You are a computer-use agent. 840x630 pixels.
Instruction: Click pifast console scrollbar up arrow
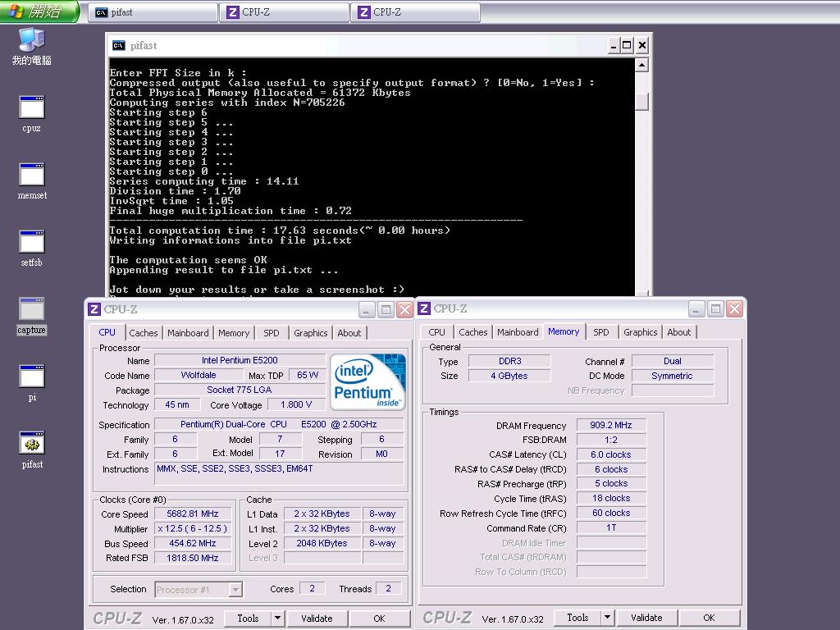click(641, 66)
